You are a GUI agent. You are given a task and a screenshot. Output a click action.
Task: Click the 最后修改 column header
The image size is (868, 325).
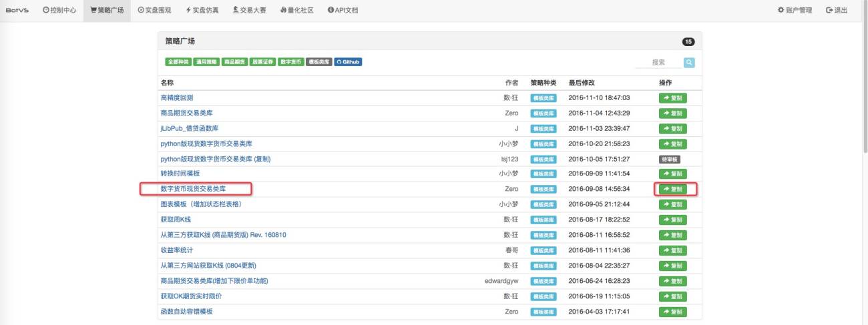[x=582, y=83]
